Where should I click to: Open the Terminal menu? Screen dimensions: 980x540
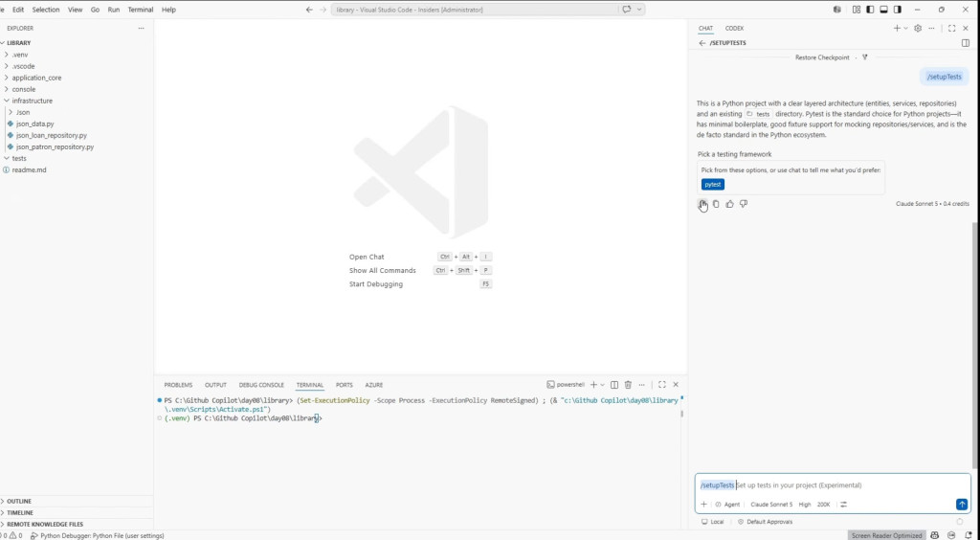tap(140, 10)
